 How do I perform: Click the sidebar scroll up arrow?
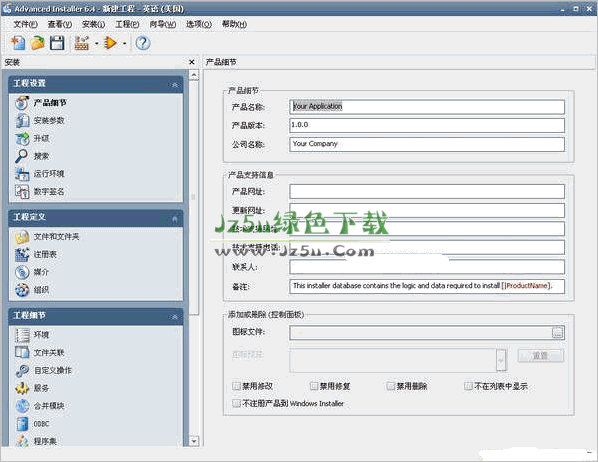pyautogui.click(x=194, y=75)
